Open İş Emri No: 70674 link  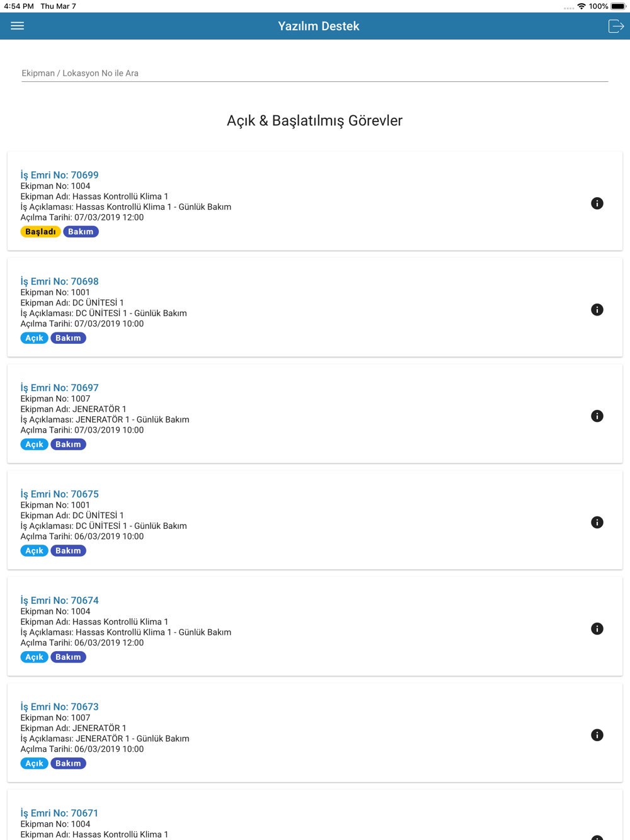tap(59, 601)
